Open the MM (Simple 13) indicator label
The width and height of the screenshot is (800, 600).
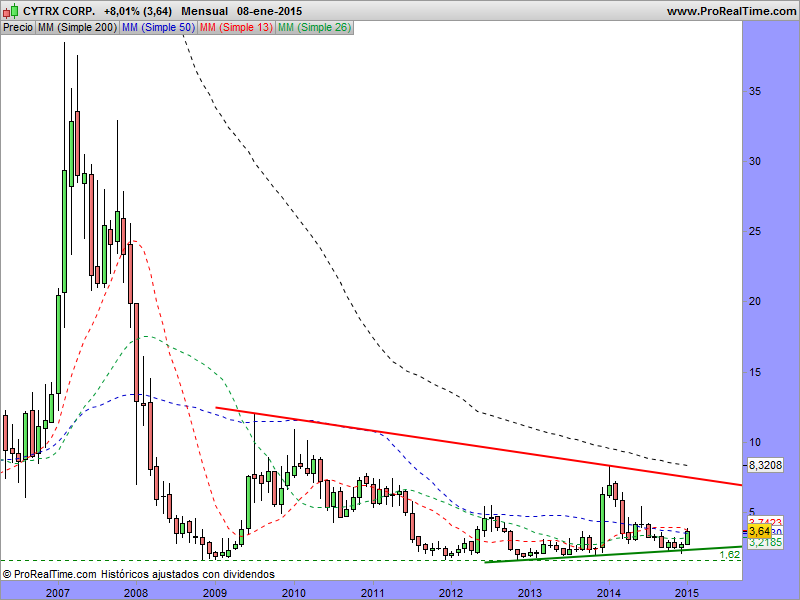tap(236, 28)
